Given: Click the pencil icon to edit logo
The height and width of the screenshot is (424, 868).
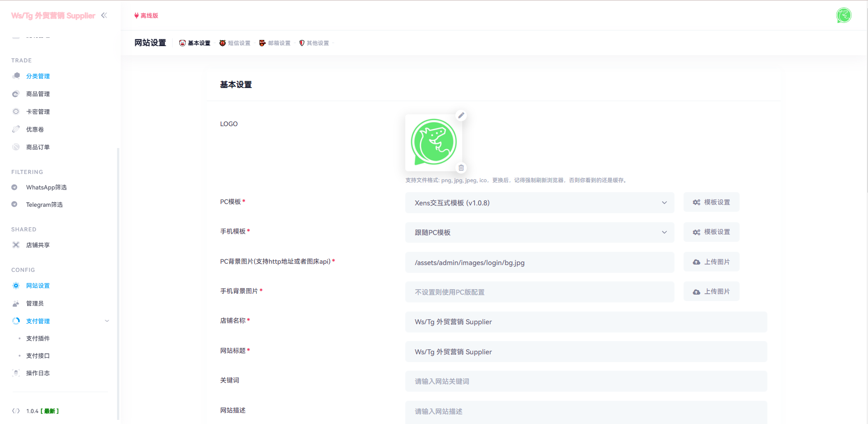Looking at the screenshot, I should tap(461, 116).
